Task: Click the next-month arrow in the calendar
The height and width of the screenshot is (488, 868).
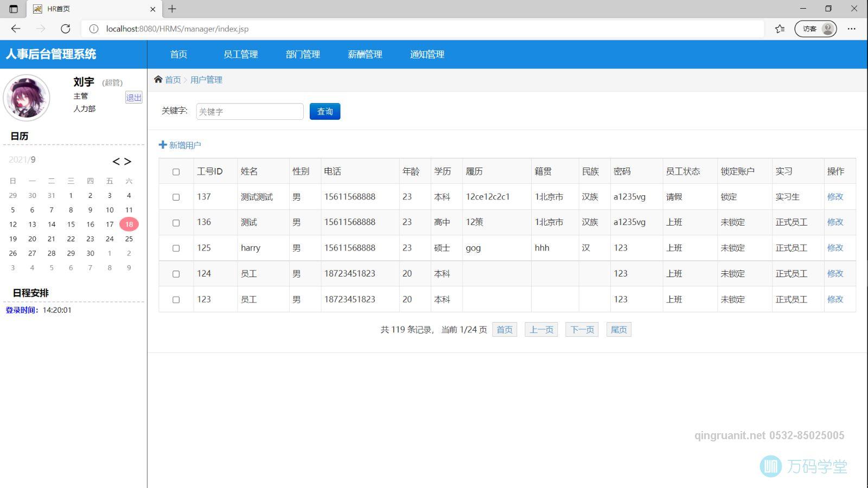Action: 129,161
